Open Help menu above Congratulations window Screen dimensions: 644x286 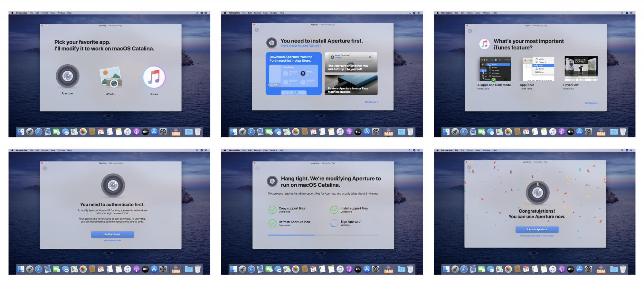coord(495,150)
